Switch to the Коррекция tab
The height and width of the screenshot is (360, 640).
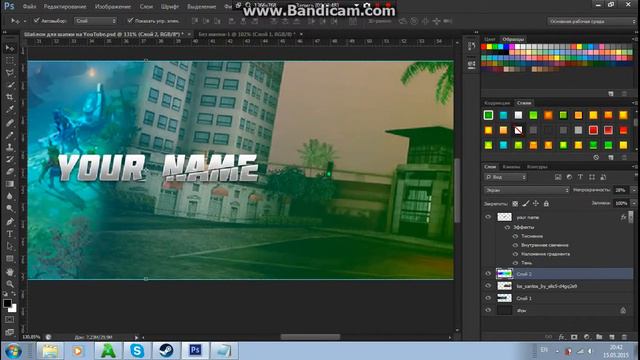pyautogui.click(x=497, y=103)
